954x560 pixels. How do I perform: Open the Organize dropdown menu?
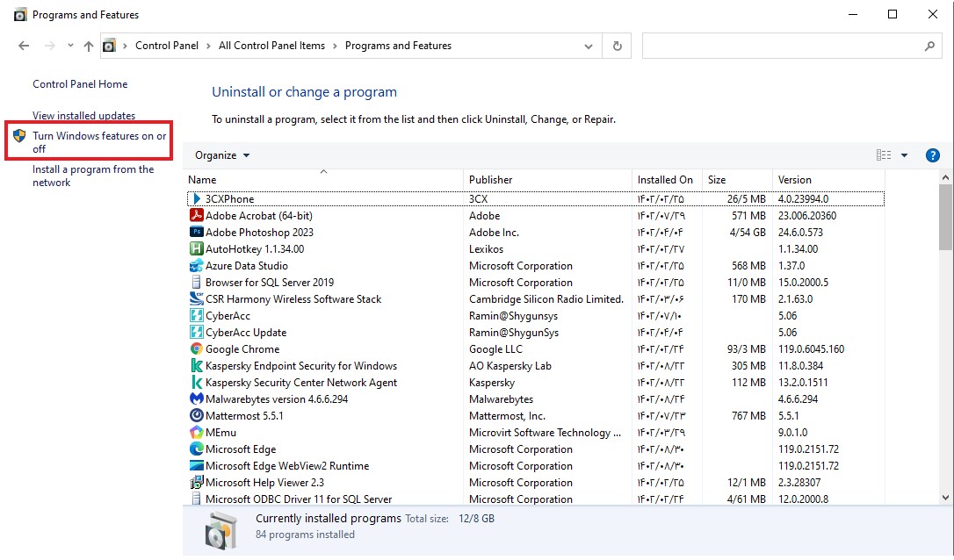coord(222,155)
